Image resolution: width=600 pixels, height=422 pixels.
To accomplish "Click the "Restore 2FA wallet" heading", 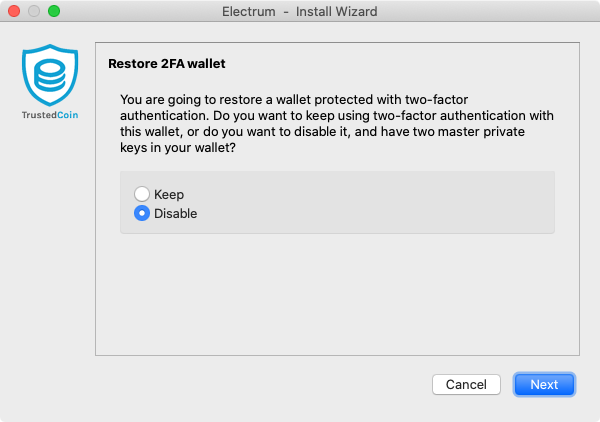I will tap(167, 64).
